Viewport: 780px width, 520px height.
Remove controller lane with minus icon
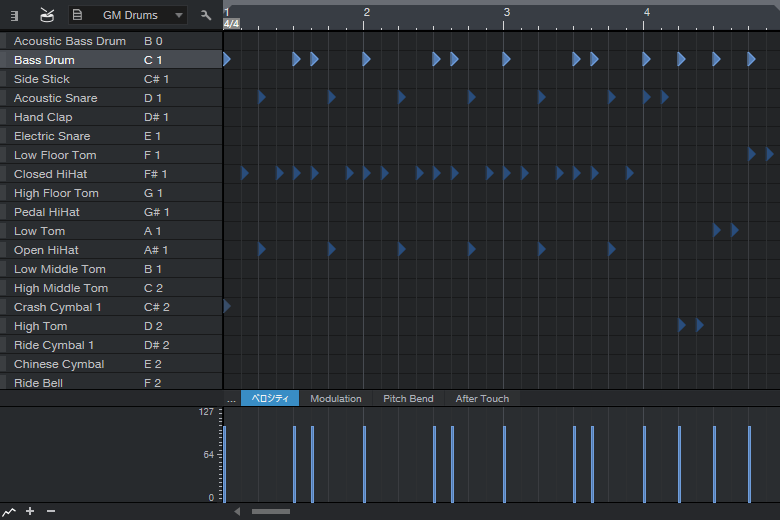pyautogui.click(x=51, y=511)
